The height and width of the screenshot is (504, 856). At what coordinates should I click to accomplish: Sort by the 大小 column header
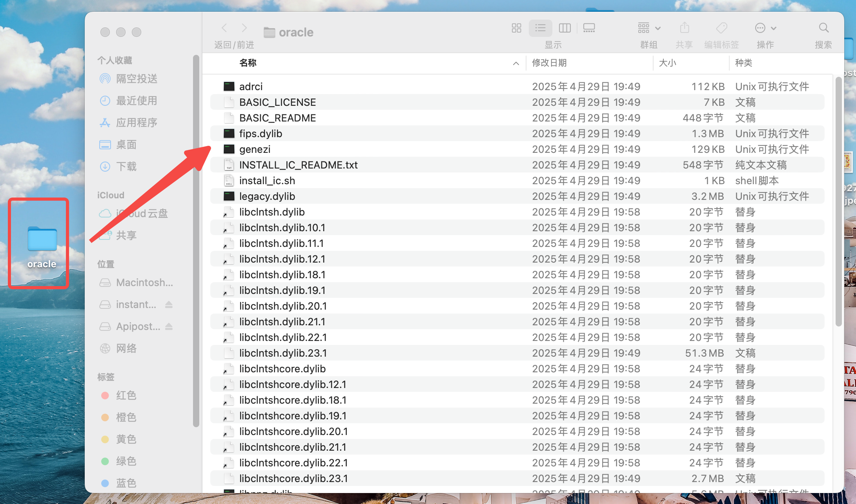[x=667, y=63]
